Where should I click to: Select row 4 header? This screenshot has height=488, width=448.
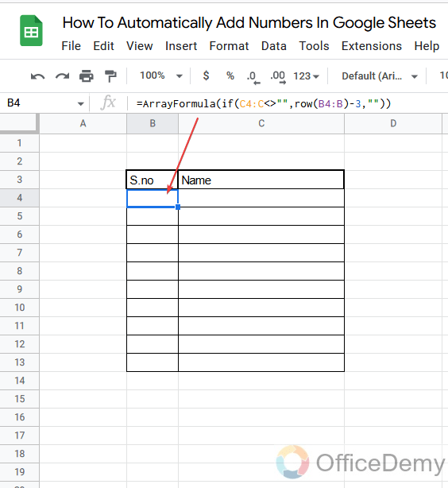(x=19, y=198)
